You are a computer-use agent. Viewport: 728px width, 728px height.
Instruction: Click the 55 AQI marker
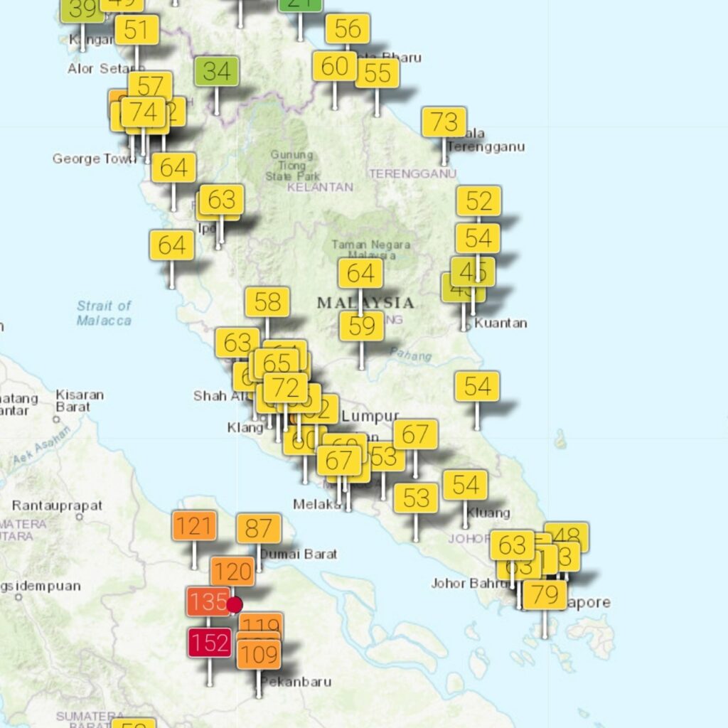click(377, 73)
